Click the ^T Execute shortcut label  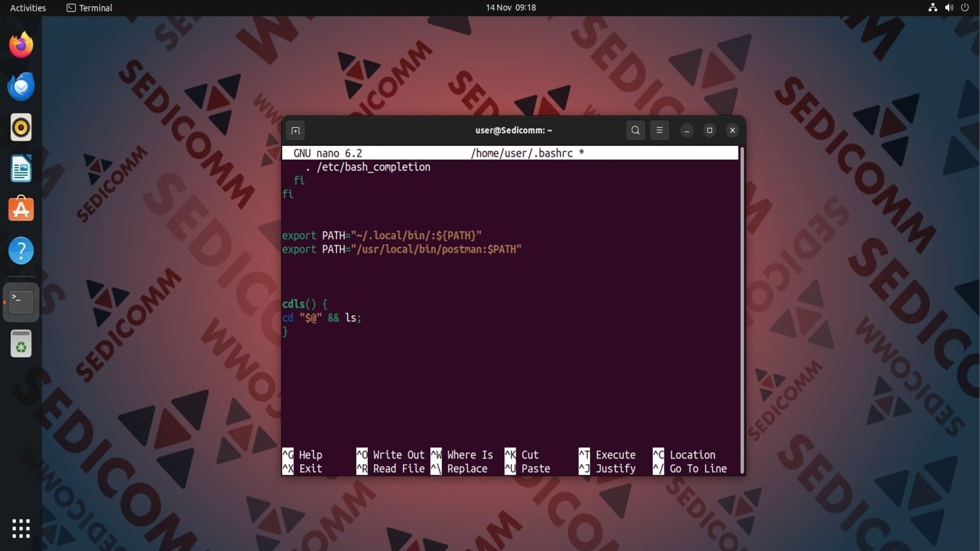(607, 455)
